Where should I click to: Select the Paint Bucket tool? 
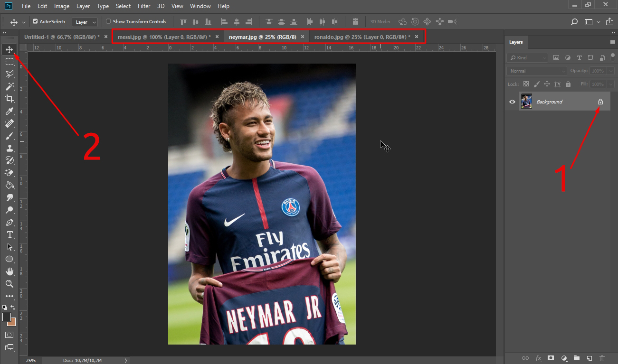click(9, 185)
